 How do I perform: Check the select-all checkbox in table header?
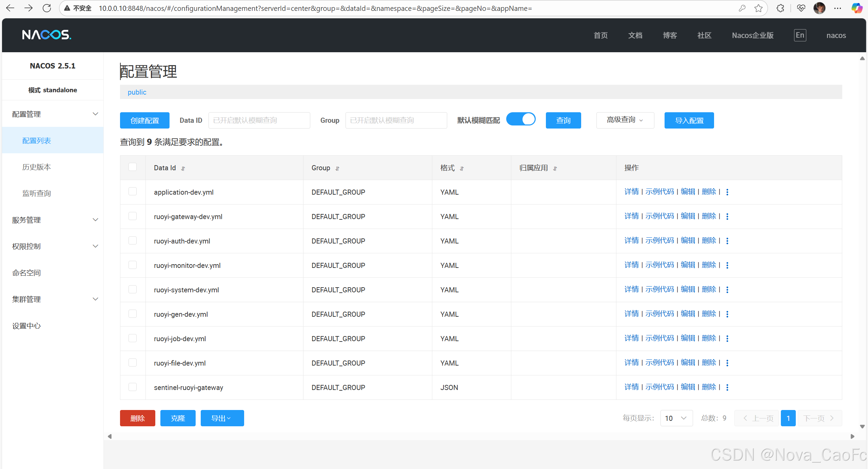133,167
